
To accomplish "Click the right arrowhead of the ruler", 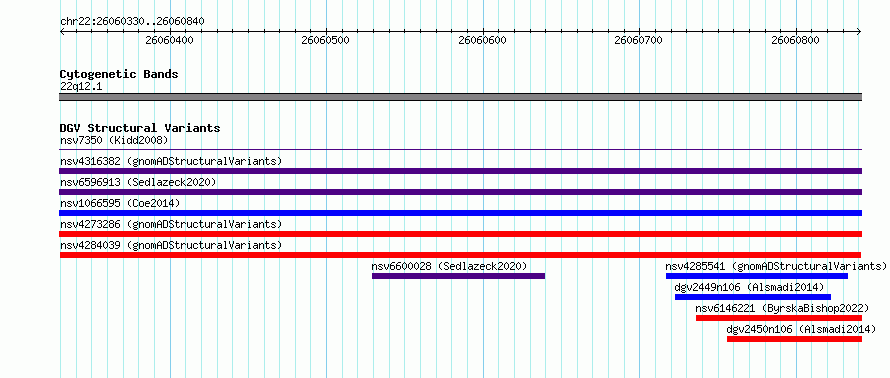I will pos(859,32).
